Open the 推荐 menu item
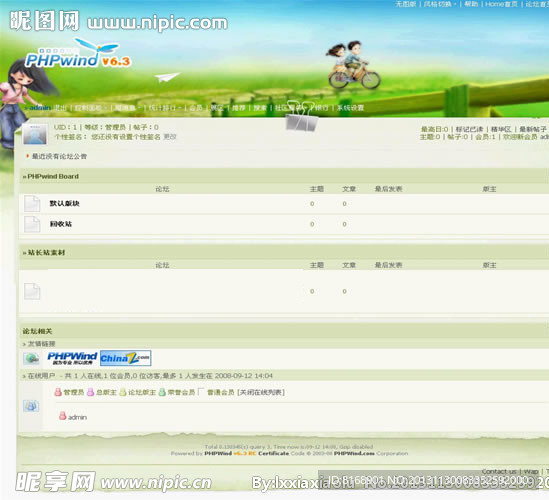 239,108
